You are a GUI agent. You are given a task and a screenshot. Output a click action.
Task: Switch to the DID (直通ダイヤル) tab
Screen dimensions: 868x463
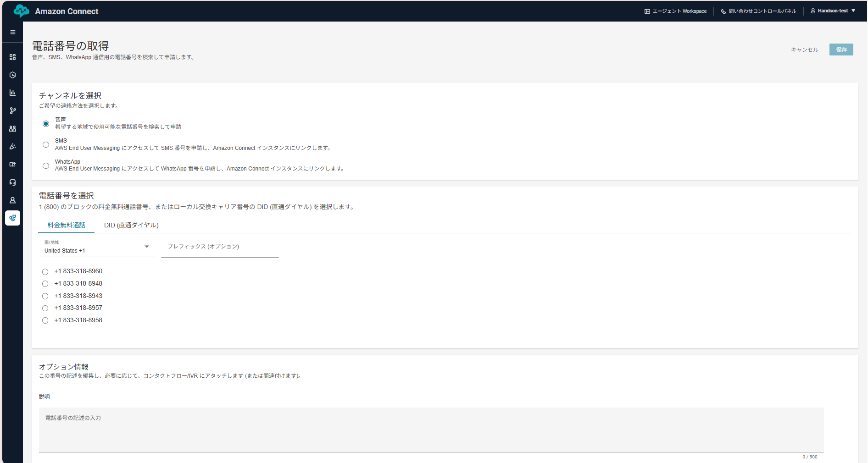click(x=131, y=225)
